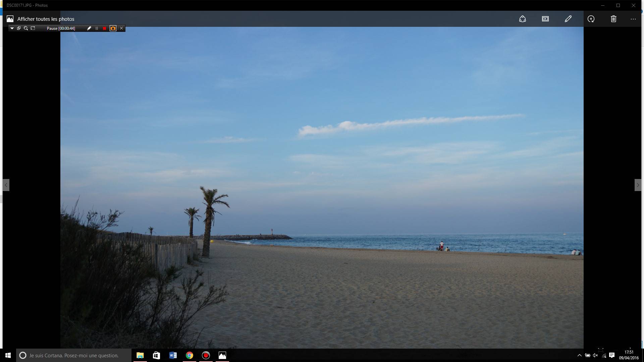The image size is (644, 362).
Task: Go to the previous photo arrow
Action: pos(6,185)
